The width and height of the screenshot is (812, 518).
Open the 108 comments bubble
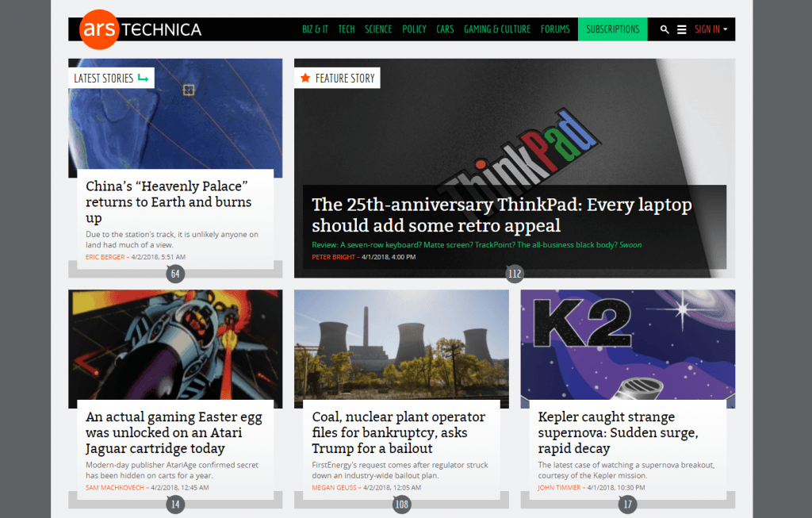pos(402,505)
